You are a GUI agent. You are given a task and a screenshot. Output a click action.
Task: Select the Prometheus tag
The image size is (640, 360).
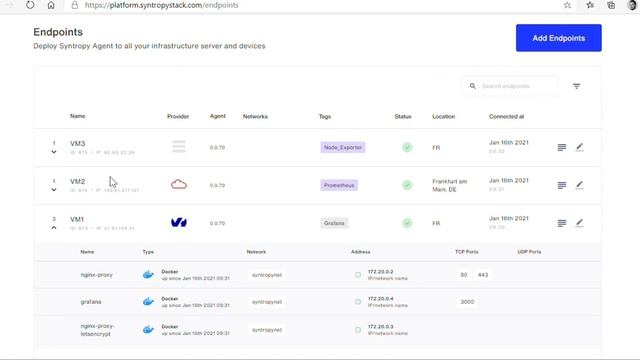(339, 185)
